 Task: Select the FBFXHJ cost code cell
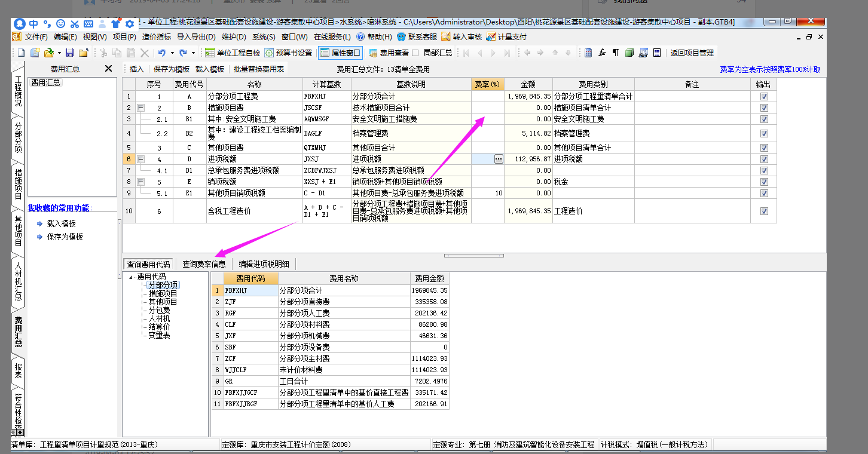(x=251, y=290)
